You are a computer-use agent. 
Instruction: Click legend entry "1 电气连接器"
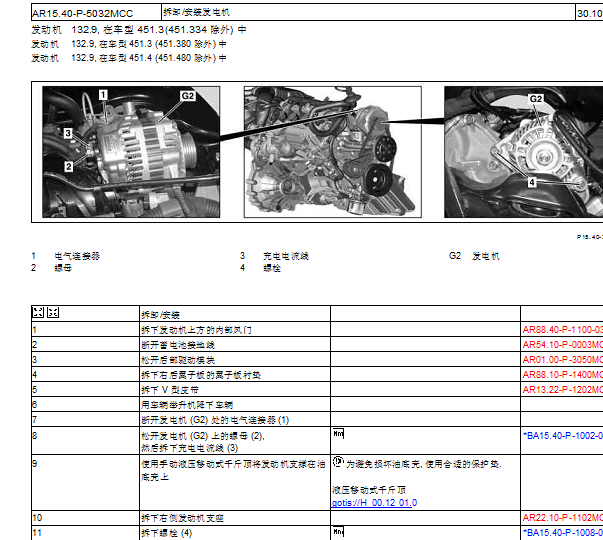coord(66,256)
